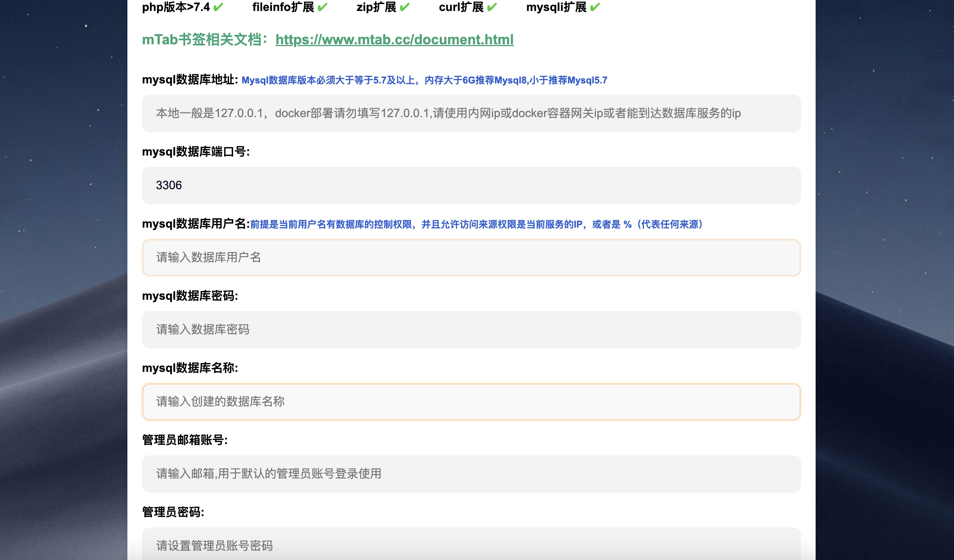This screenshot has width=954, height=560.
Task: Click the username permission hint text
Action: [x=477, y=225]
